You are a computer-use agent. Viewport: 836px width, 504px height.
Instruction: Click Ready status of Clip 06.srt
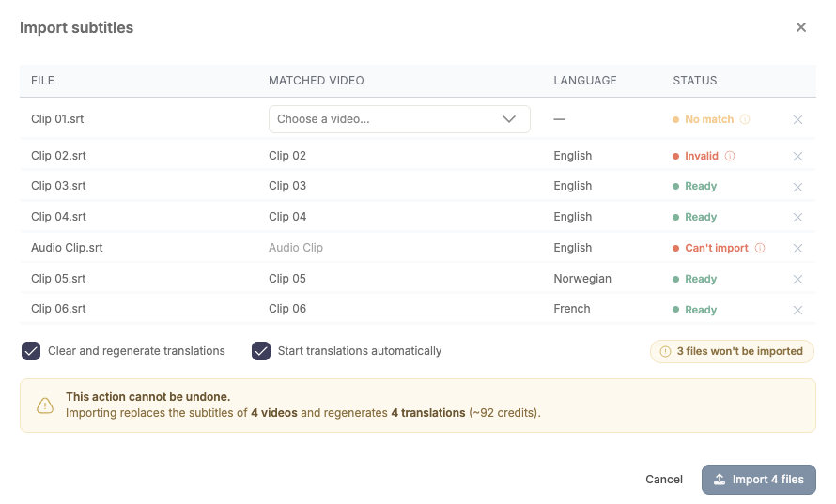tap(701, 310)
